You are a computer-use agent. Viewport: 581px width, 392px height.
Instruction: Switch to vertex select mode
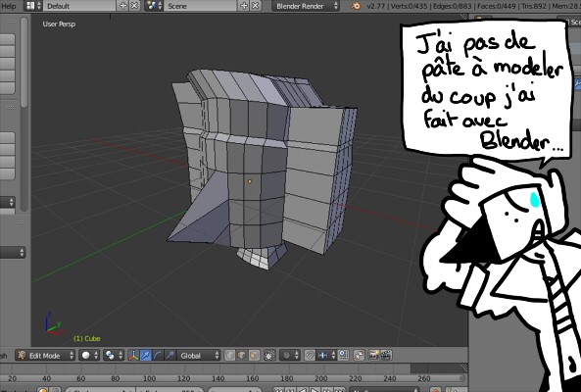point(229,356)
